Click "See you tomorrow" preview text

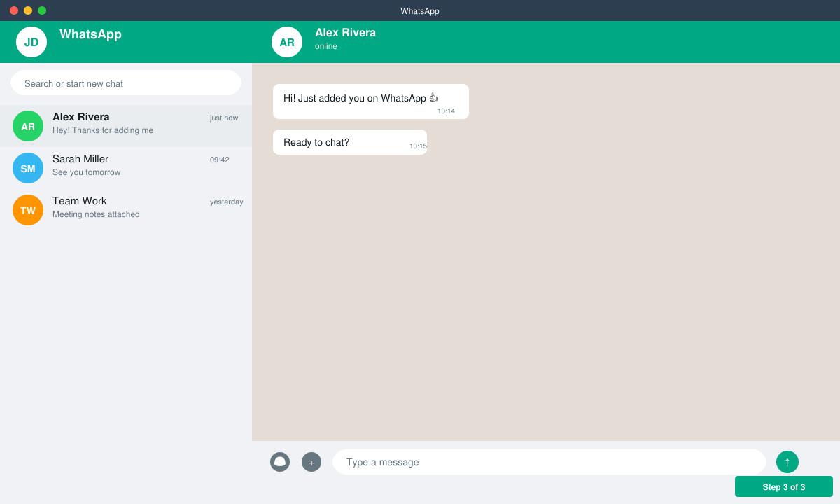(x=86, y=172)
